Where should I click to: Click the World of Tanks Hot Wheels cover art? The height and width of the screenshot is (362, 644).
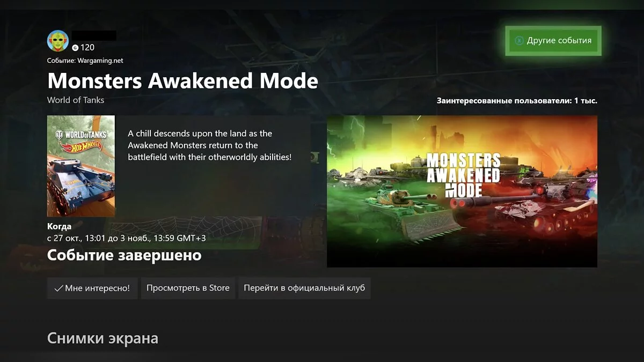(x=81, y=166)
